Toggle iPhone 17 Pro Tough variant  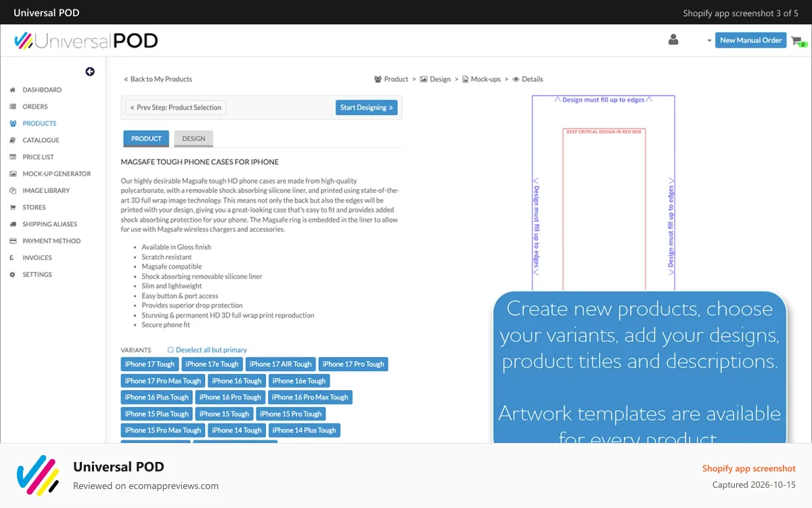point(353,364)
